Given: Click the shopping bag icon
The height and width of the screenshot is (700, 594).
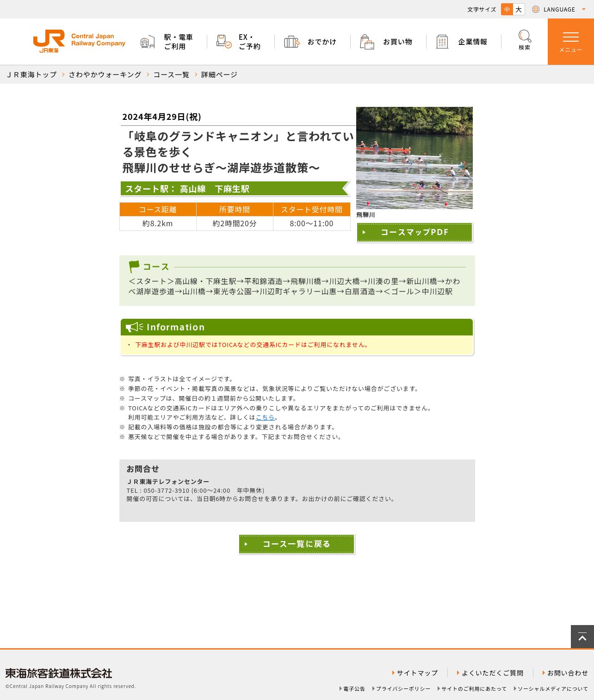Looking at the screenshot, I should (367, 42).
